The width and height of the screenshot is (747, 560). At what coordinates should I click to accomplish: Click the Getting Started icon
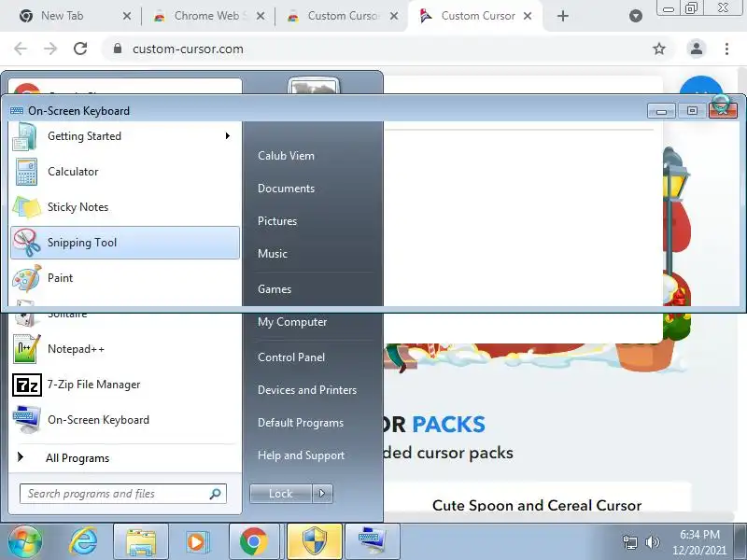click(x=25, y=137)
